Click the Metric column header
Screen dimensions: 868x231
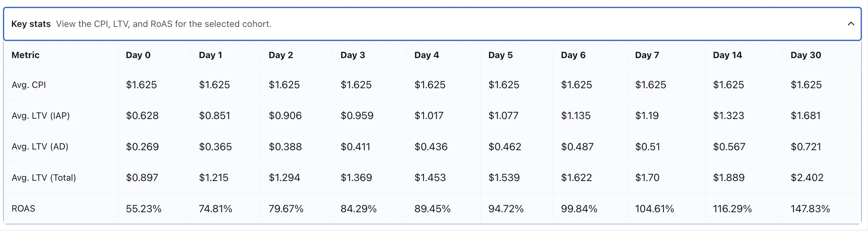(25, 55)
